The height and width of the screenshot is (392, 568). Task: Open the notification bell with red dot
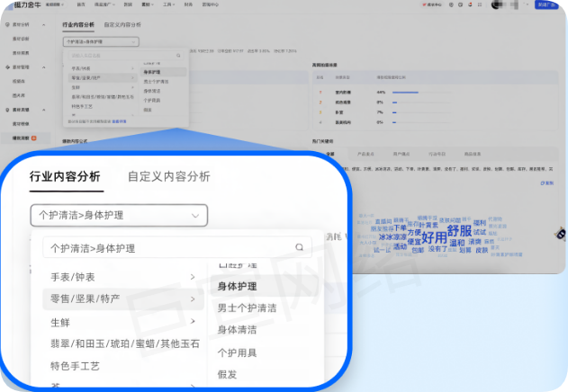point(470,5)
